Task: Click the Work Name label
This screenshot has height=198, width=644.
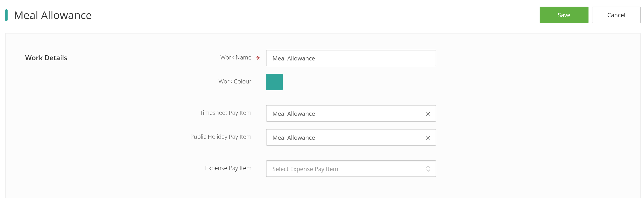Action: coord(236,57)
